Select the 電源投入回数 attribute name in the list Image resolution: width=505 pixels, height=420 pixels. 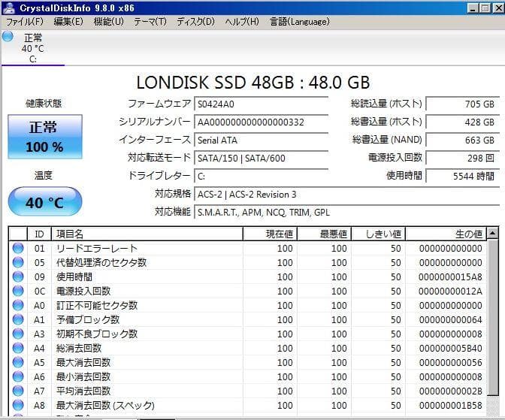coord(83,292)
